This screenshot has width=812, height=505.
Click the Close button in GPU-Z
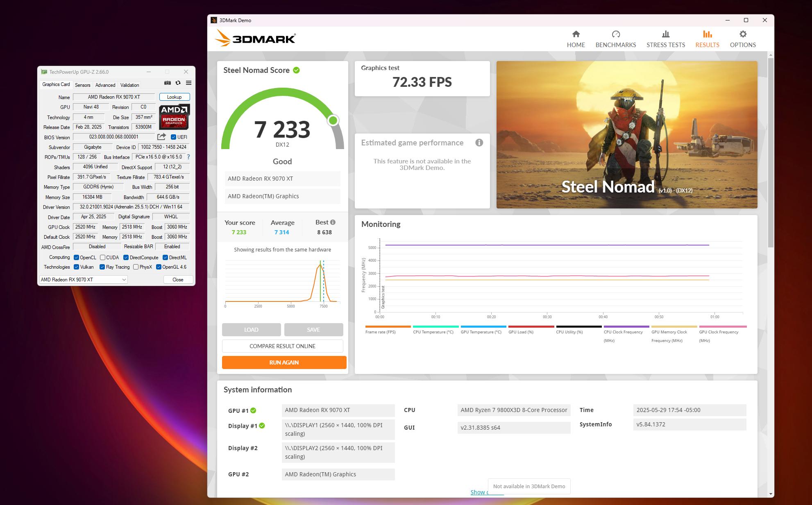[178, 280]
